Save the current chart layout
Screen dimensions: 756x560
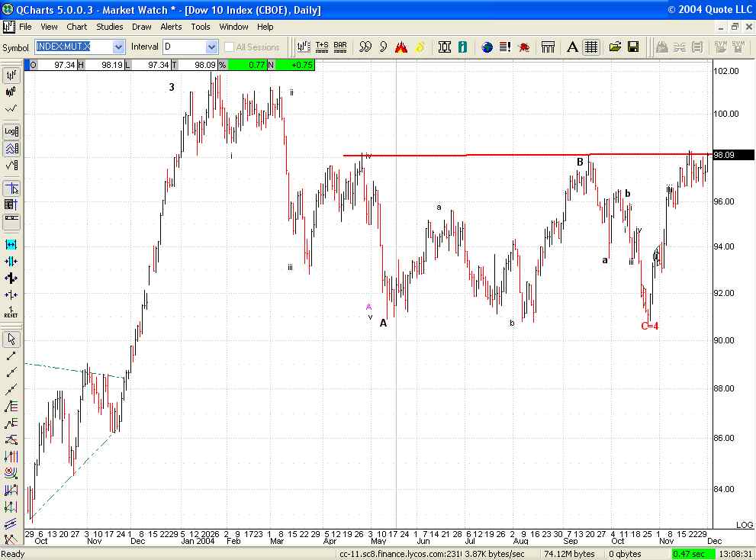pyautogui.click(x=634, y=47)
